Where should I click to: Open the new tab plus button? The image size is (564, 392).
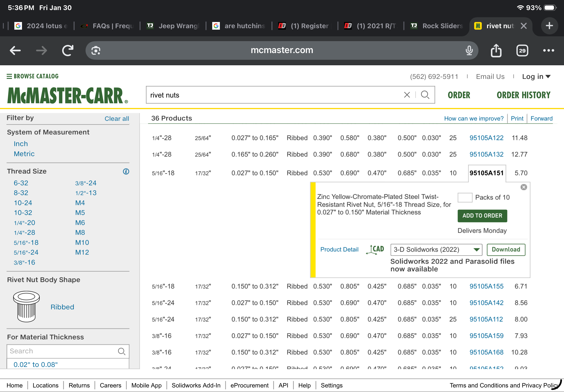point(549,26)
